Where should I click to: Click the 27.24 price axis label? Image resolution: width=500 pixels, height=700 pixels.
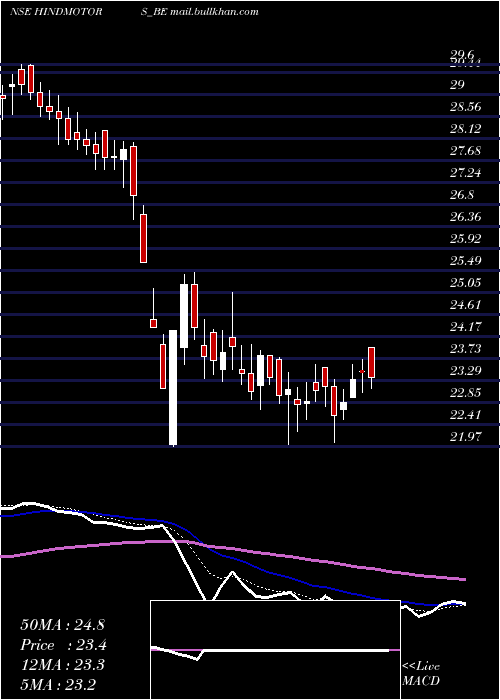click(x=466, y=173)
